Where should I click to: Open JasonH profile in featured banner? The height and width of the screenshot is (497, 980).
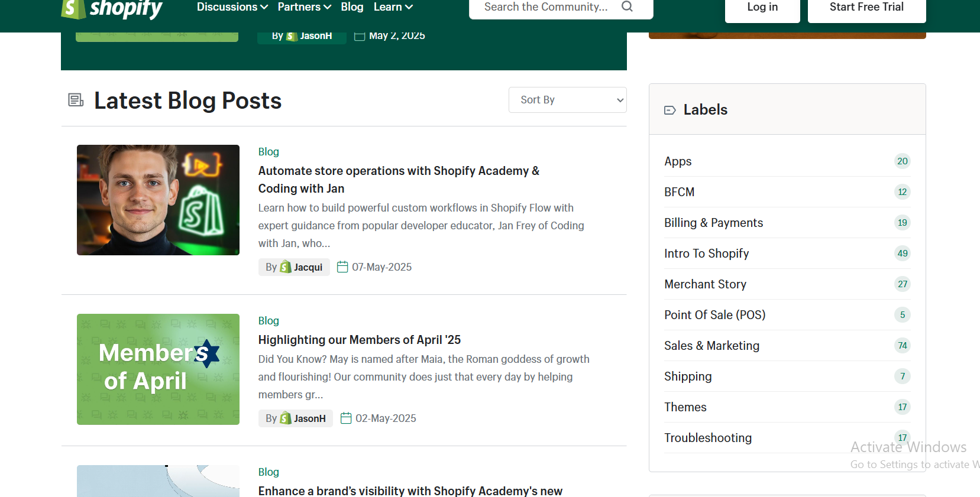click(x=316, y=36)
